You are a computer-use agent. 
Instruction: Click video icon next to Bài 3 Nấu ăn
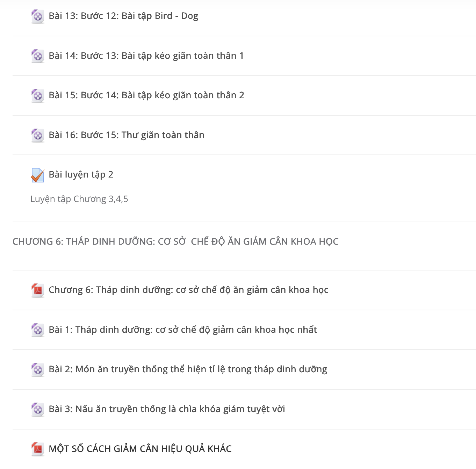click(37, 409)
